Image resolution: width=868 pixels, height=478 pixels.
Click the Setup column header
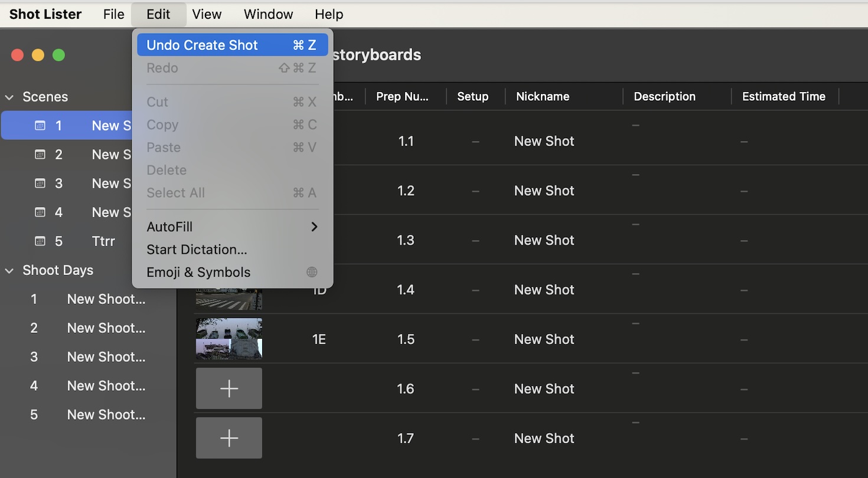[x=473, y=96]
